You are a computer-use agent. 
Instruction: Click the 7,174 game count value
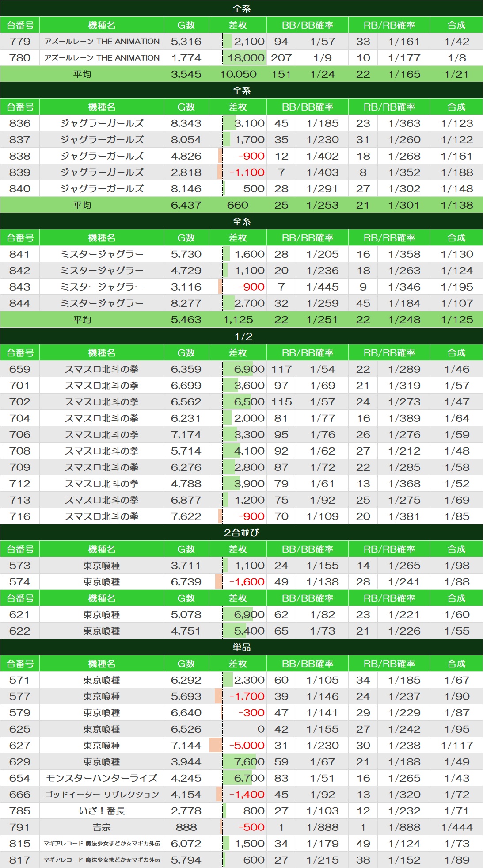(186, 435)
